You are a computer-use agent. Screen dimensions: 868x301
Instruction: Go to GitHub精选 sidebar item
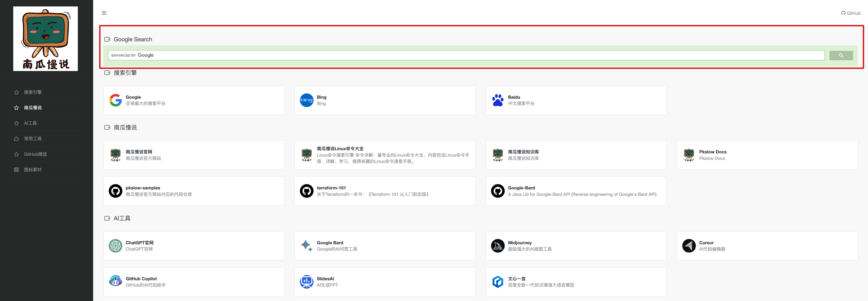(x=35, y=154)
